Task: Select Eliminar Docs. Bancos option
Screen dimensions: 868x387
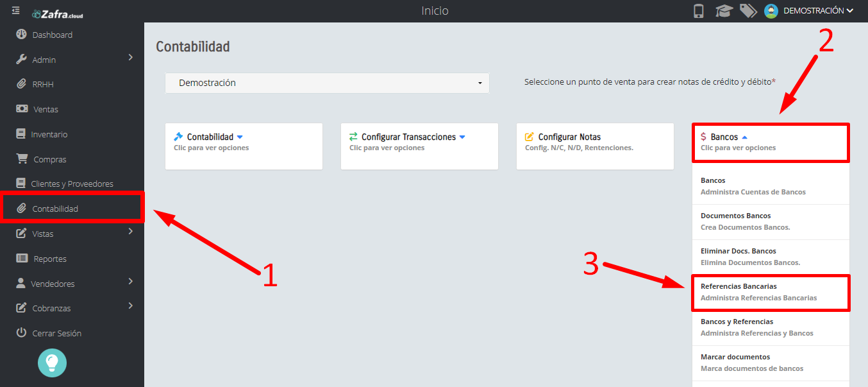Action: click(771, 257)
